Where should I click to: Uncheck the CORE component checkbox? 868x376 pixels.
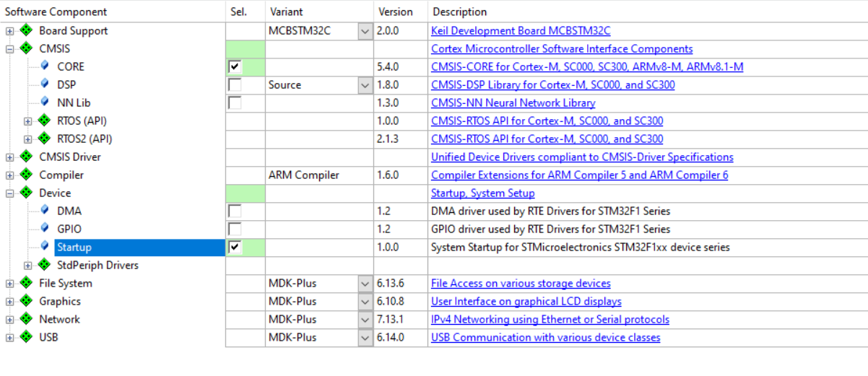click(x=235, y=66)
